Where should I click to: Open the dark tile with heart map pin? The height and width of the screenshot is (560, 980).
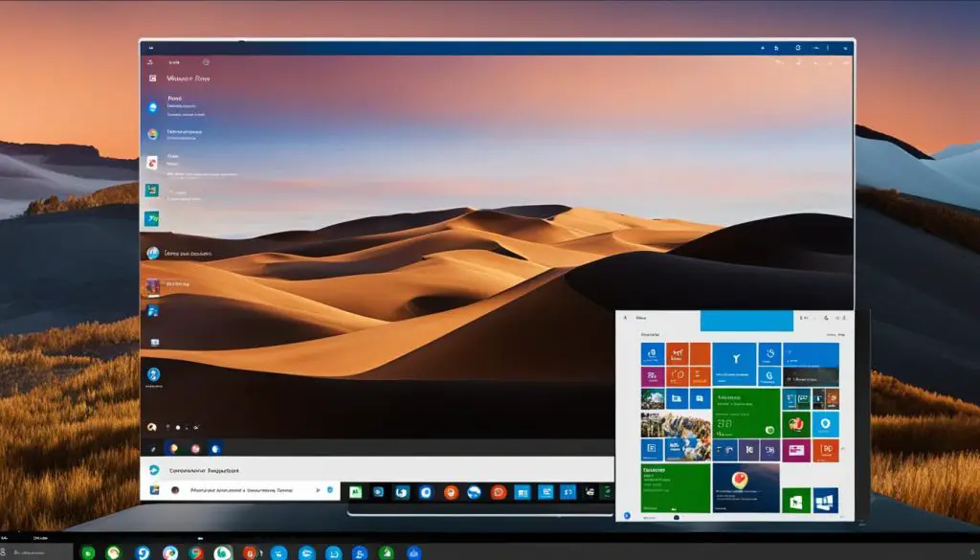click(x=746, y=488)
